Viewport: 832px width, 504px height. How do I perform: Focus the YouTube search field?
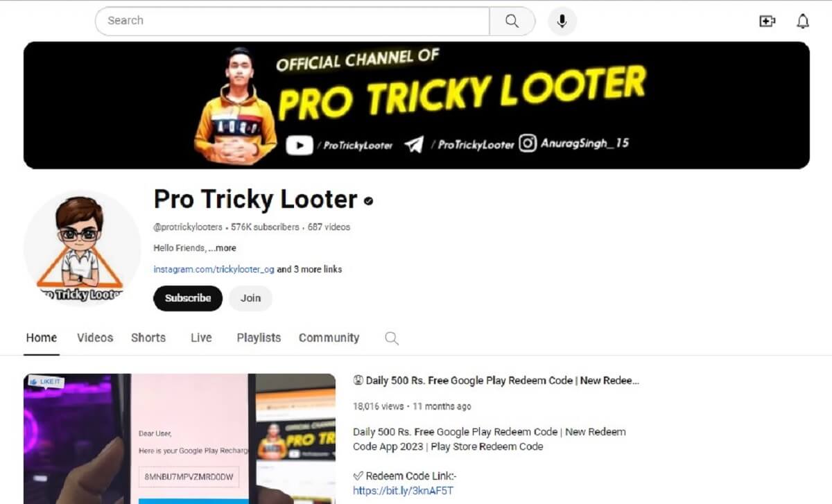coord(293,21)
